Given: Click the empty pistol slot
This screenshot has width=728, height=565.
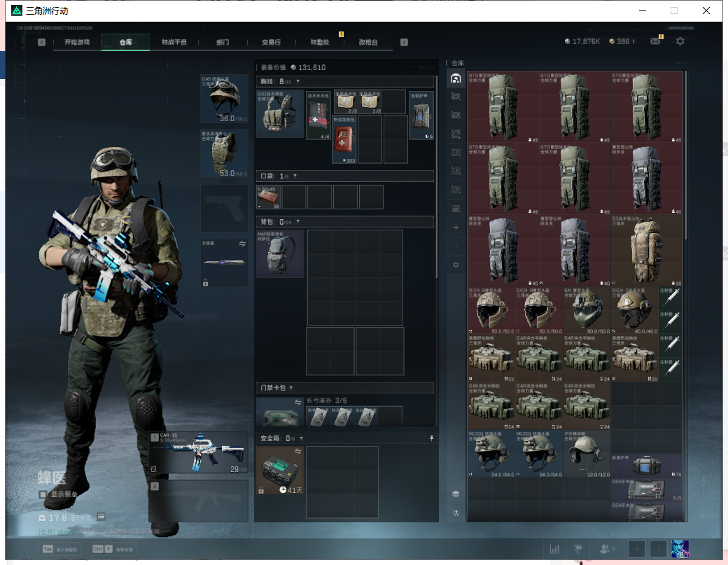Looking at the screenshot, I should point(224,208).
